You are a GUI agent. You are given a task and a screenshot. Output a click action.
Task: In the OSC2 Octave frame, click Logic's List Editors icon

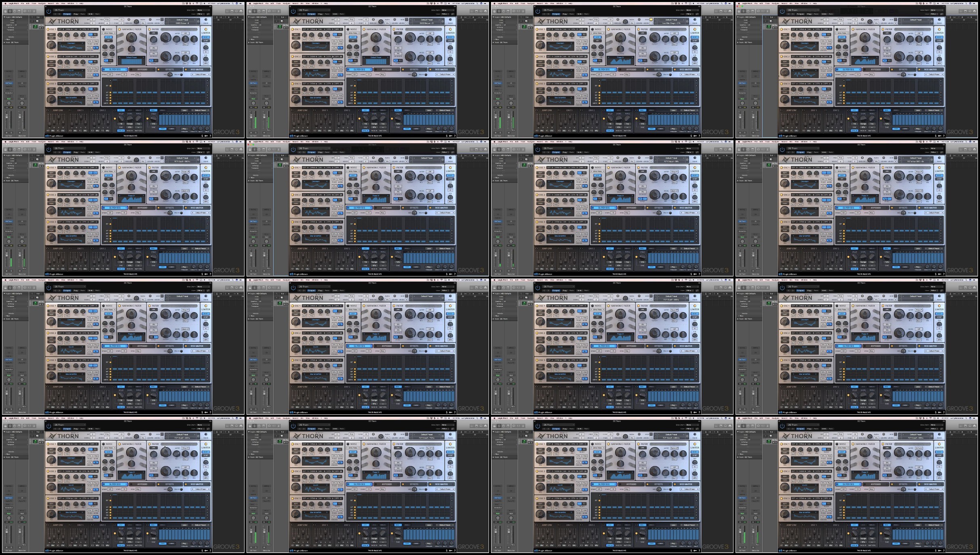click(227, 11)
